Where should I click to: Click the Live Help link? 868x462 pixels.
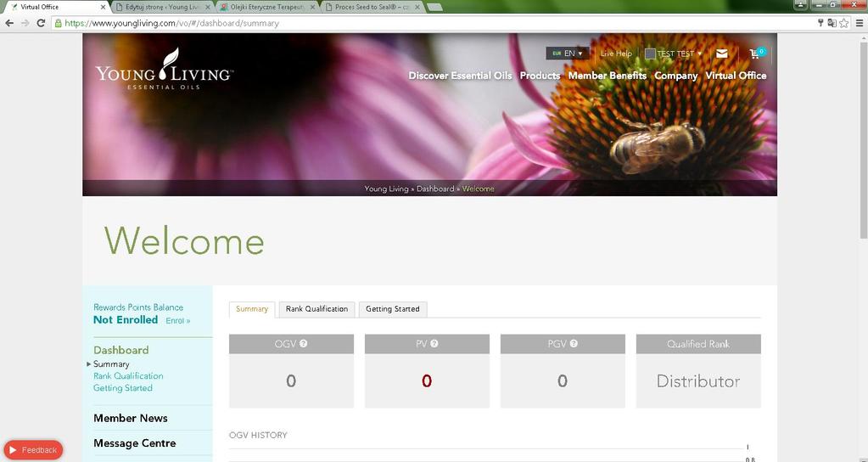point(616,54)
